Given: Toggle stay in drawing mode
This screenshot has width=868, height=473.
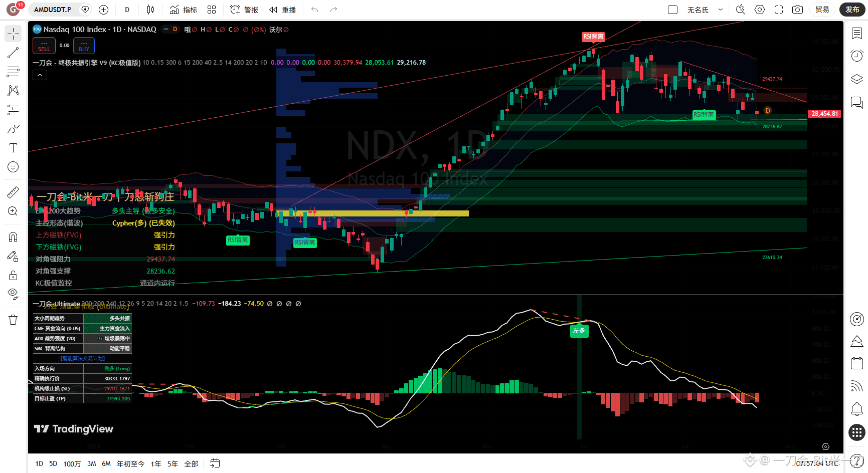Looking at the screenshot, I should (13, 256).
